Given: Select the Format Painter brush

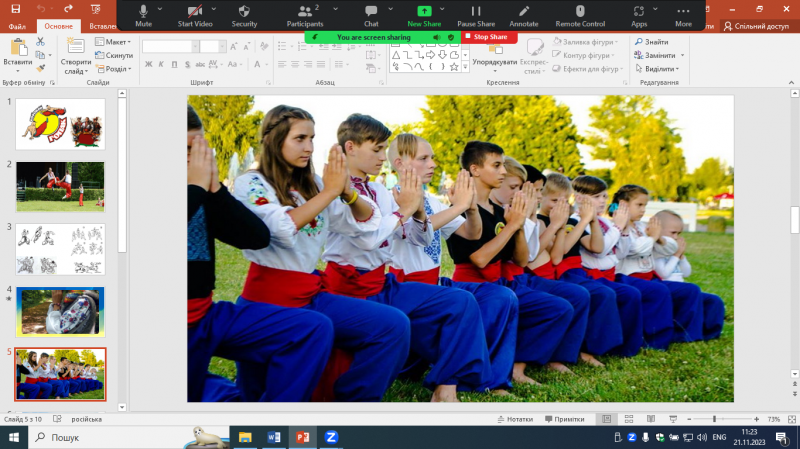Looking at the screenshot, I should pyautogui.click(x=40, y=68).
